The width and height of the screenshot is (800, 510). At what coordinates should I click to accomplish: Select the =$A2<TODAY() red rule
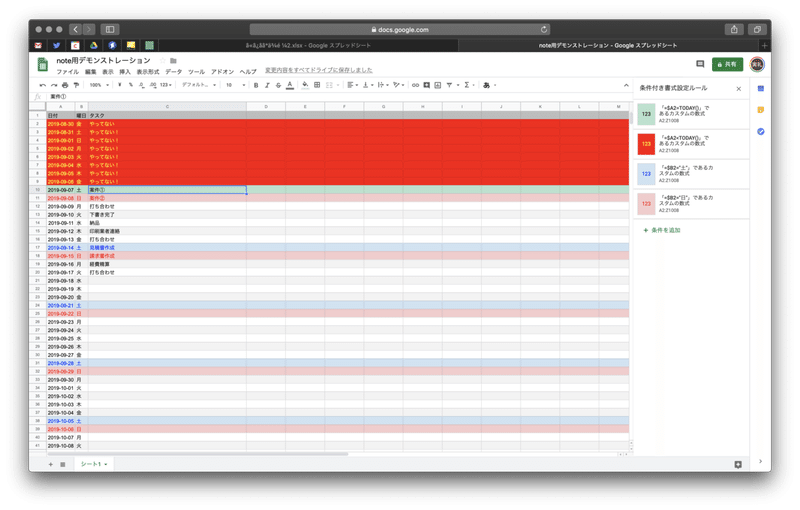click(x=692, y=144)
